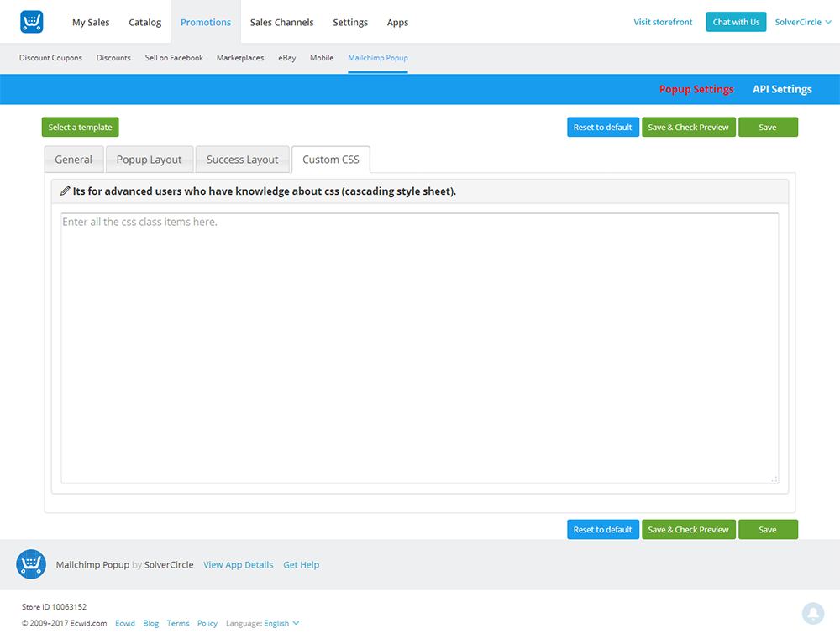The height and width of the screenshot is (639, 840).
Task: Click the Mailchimp Popup app icon in footer
Action: point(31,564)
